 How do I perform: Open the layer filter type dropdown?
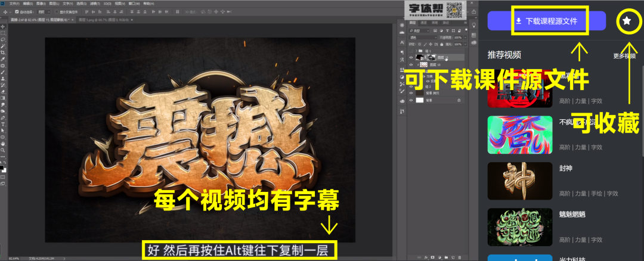point(419,31)
